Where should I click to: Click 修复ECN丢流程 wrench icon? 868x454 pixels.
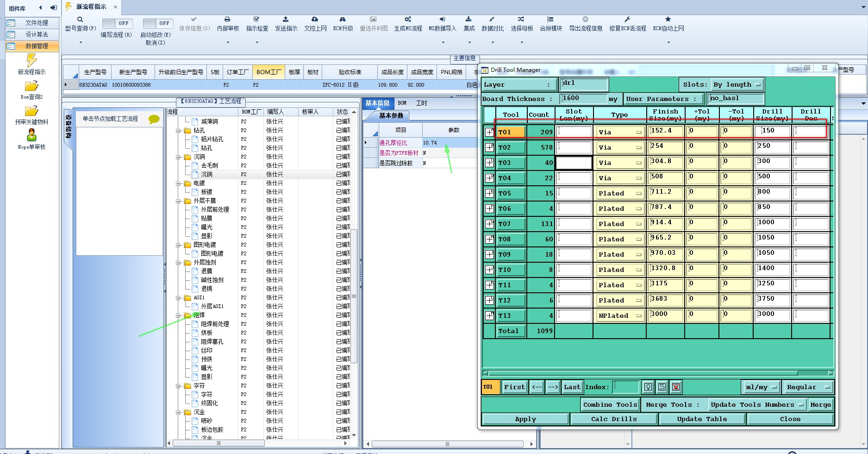[x=627, y=19]
